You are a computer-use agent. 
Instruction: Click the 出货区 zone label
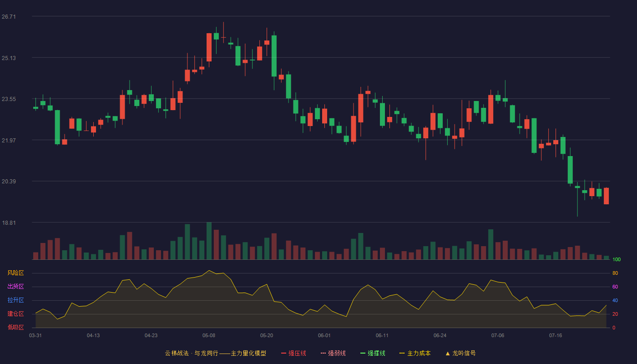coord(15,287)
